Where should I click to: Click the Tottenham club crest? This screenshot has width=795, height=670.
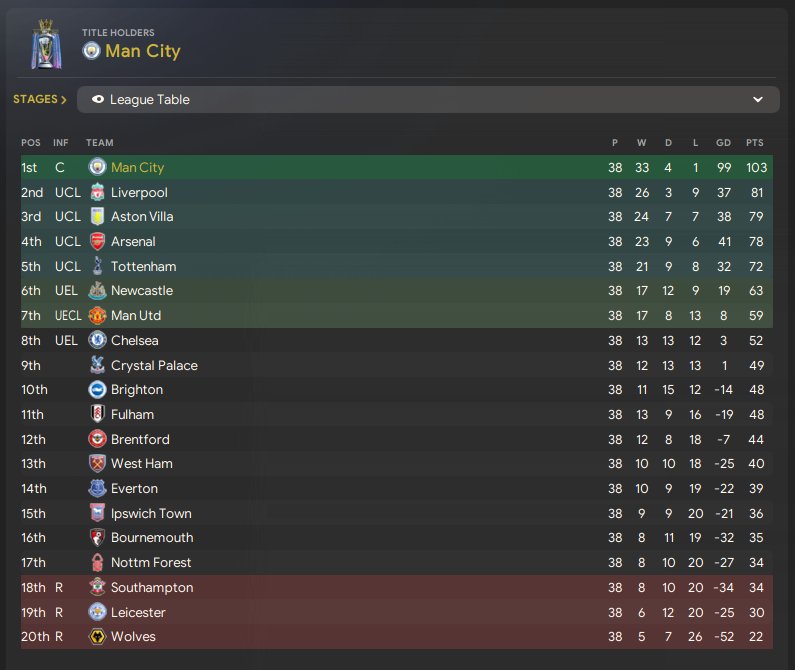97,266
